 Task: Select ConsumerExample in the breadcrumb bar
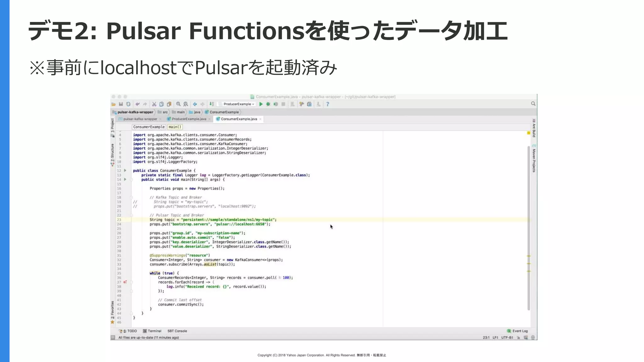[222, 112]
